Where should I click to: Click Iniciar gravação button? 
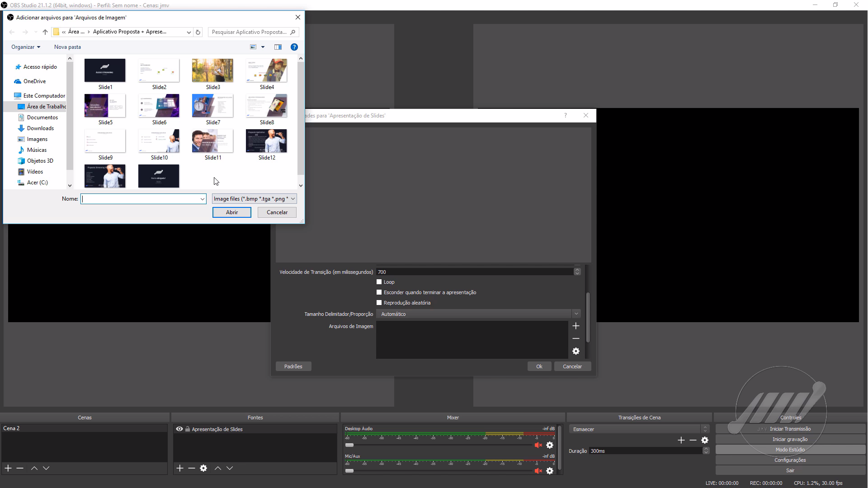point(789,439)
